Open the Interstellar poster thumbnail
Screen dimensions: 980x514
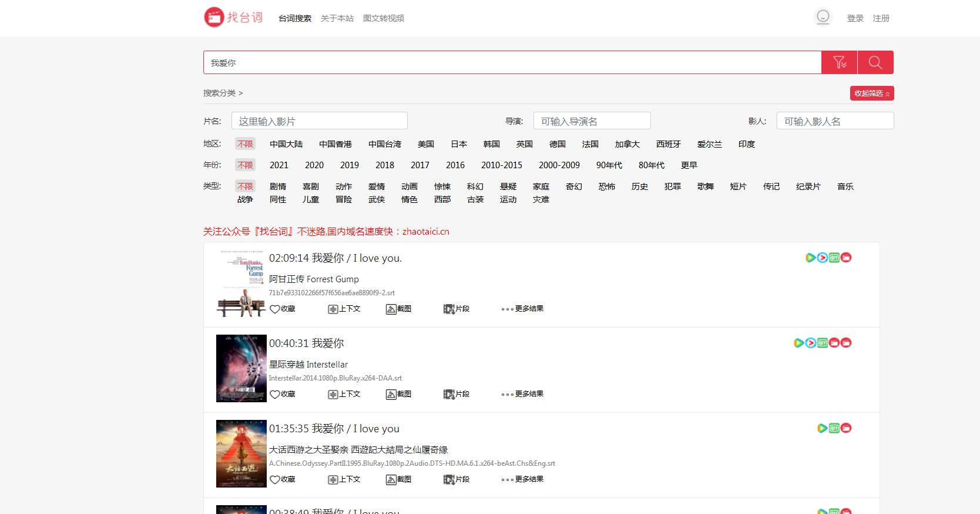[x=241, y=368]
